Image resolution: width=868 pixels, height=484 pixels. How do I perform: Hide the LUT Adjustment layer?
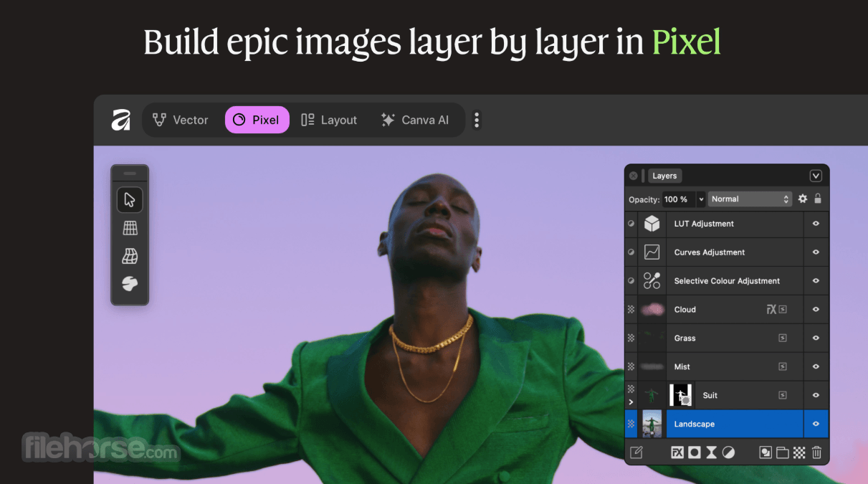816,224
